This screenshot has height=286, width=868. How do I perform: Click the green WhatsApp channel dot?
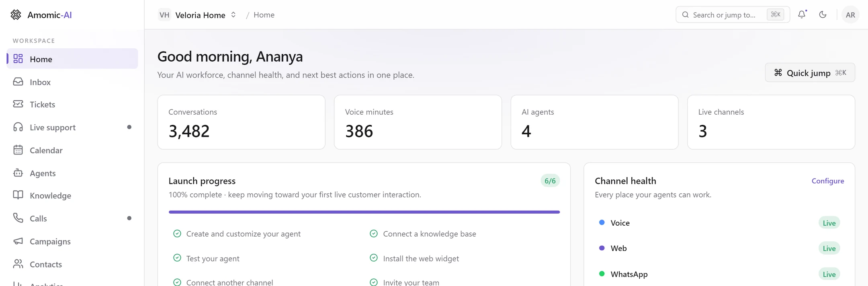coord(602,274)
